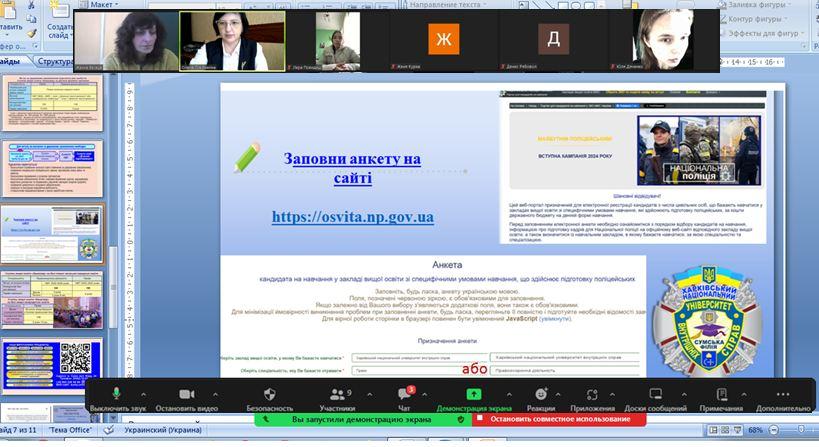This screenshot has width=819, height=447.
Task: Expand the arrow next to Apps
Action: [612, 394]
